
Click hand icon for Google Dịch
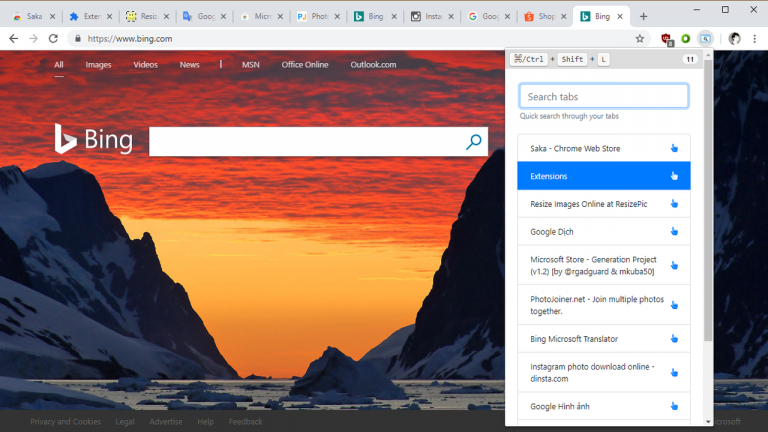point(674,232)
